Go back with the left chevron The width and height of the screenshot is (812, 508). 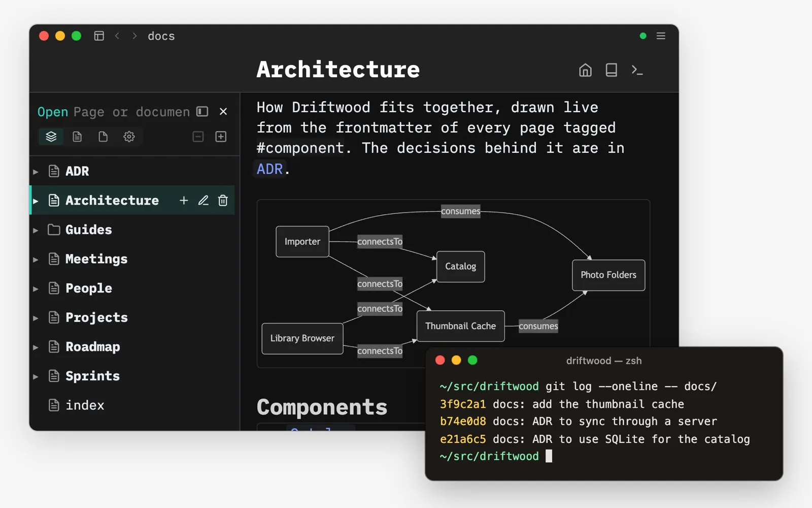point(117,36)
